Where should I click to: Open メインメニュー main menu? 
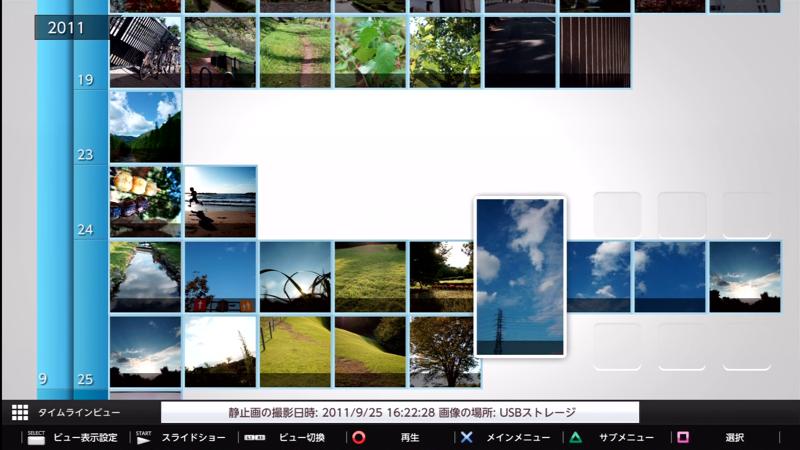point(518,438)
